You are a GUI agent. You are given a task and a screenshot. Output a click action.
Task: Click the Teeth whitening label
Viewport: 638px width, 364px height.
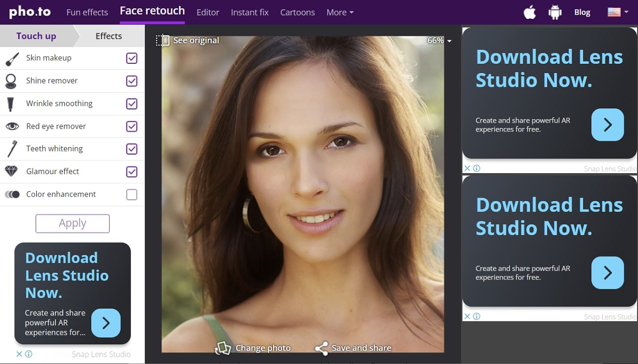[x=54, y=149]
